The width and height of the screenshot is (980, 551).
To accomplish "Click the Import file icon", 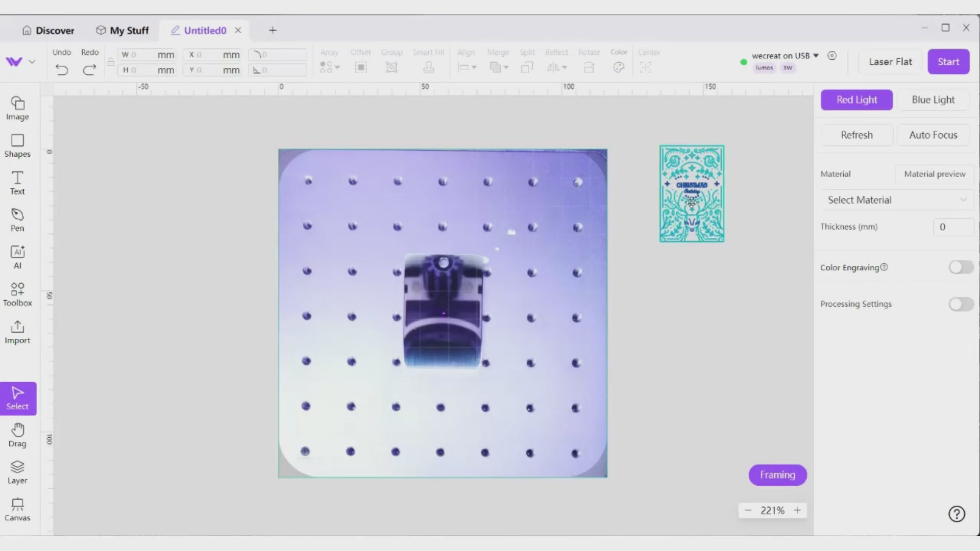I will click(17, 332).
